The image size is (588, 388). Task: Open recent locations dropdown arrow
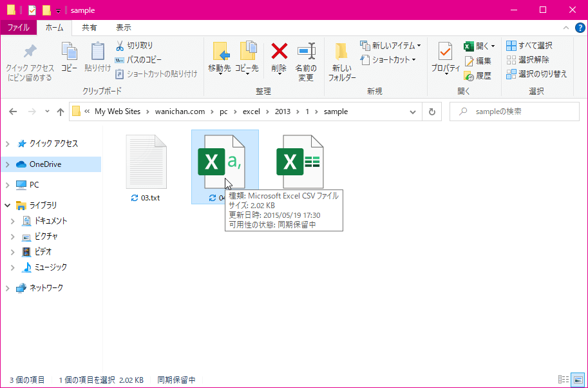(47, 112)
